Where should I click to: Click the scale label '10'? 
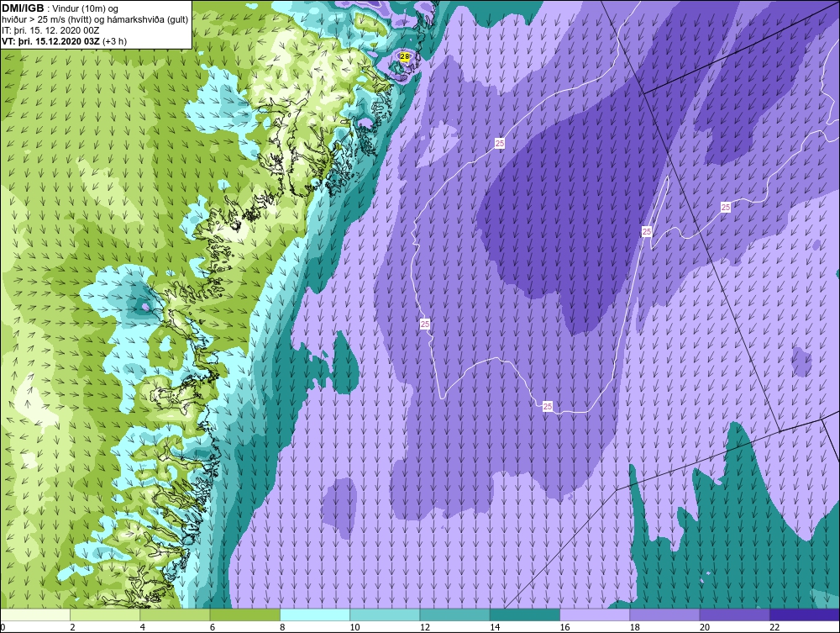pos(354,628)
